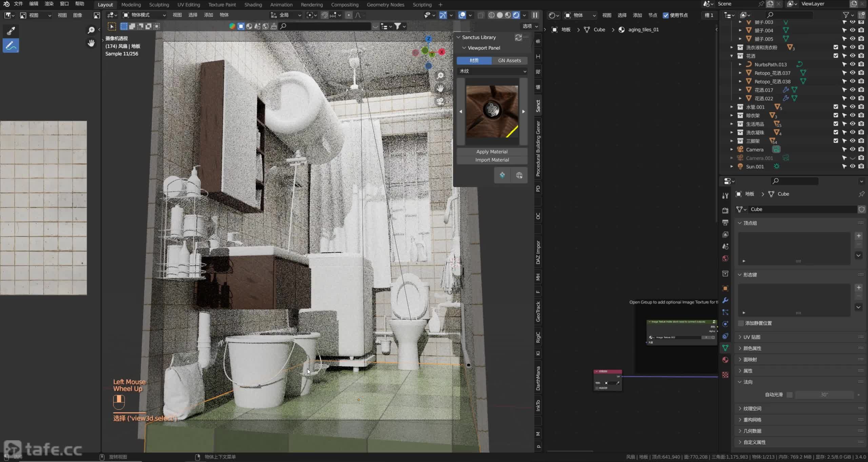Toggle camera view gizmo in viewport

(x=440, y=101)
